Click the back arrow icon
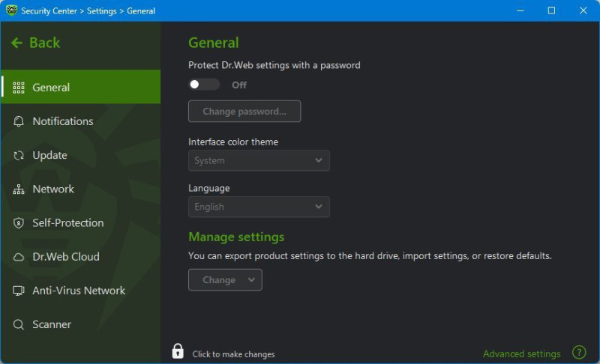The image size is (600, 364). click(16, 43)
